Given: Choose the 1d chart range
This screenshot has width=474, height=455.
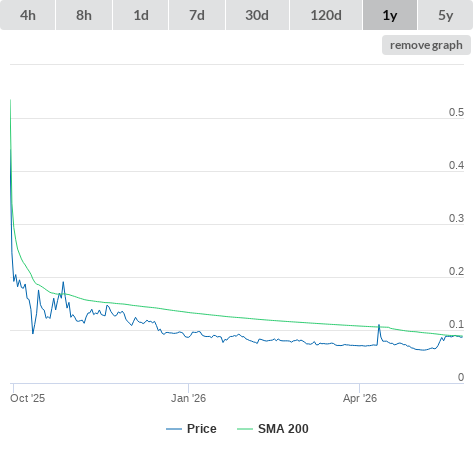Looking at the screenshot, I should 141,15.
